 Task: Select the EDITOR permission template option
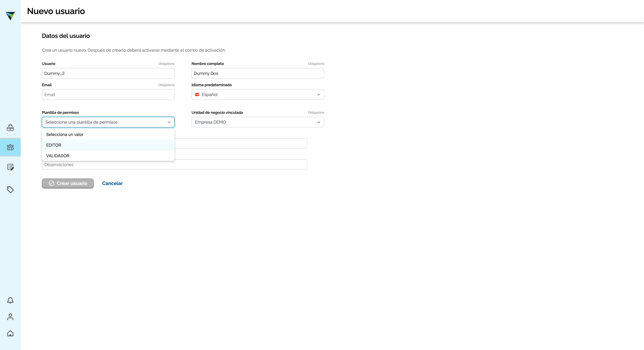click(x=108, y=145)
